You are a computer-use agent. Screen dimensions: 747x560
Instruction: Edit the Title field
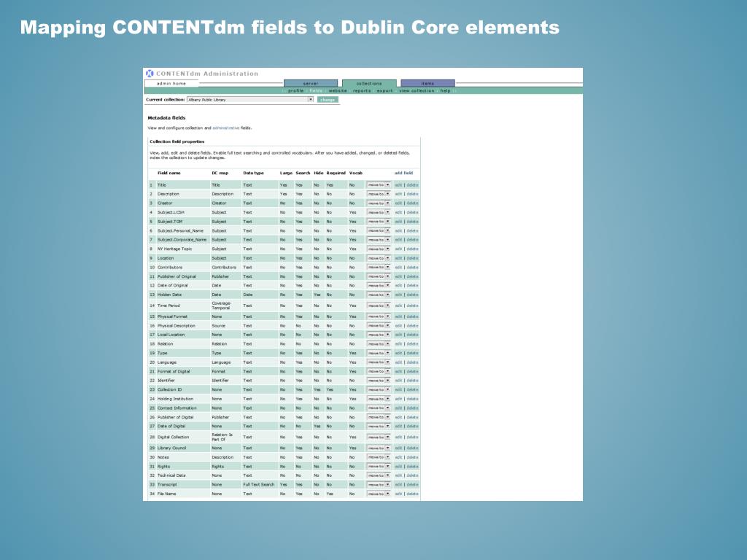(x=398, y=184)
